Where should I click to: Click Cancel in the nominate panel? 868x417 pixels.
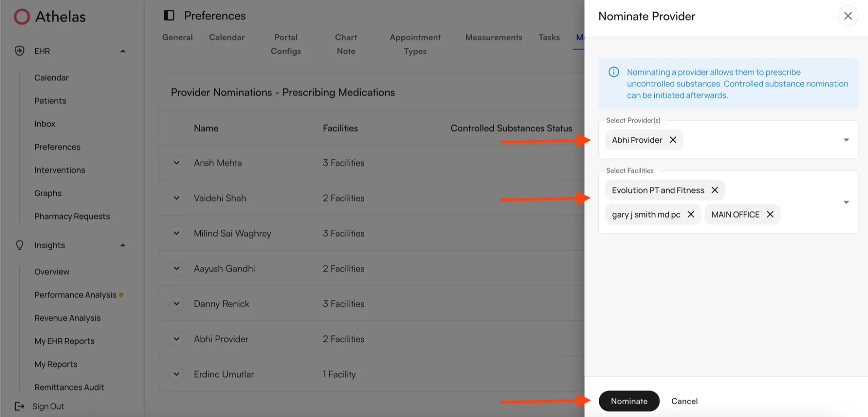pos(684,401)
